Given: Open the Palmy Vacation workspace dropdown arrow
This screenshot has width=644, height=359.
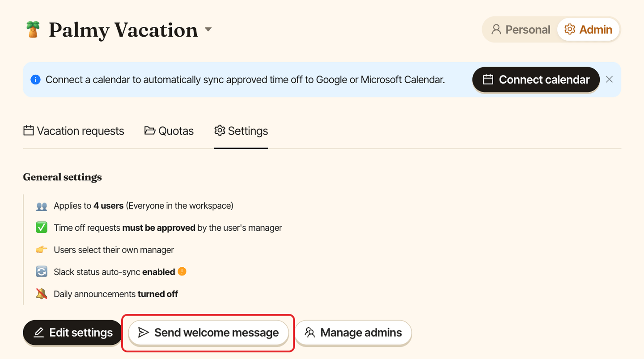Looking at the screenshot, I should (x=208, y=30).
